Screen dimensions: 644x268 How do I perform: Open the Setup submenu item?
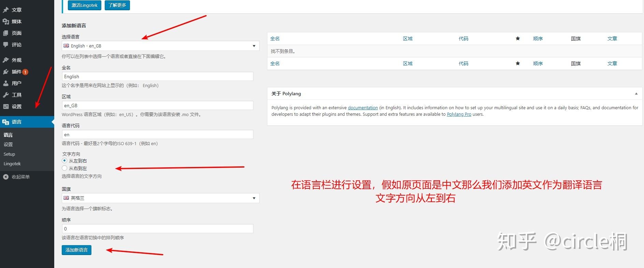pos(9,154)
